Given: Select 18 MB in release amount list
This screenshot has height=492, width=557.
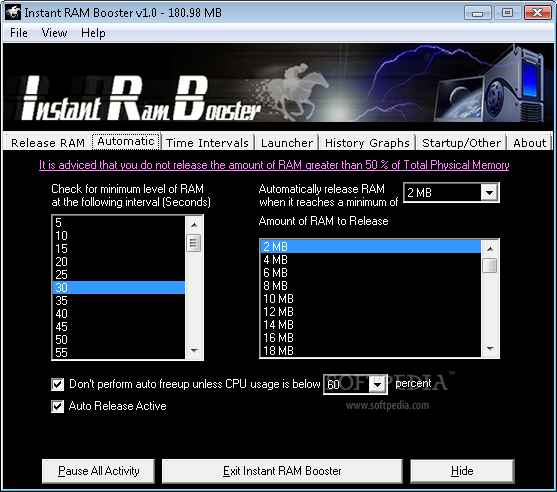Looking at the screenshot, I should tap(371, 351).
